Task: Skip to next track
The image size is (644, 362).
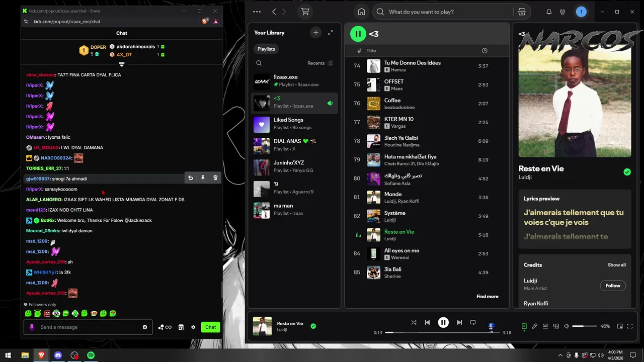Action: (x=459, y=323)
